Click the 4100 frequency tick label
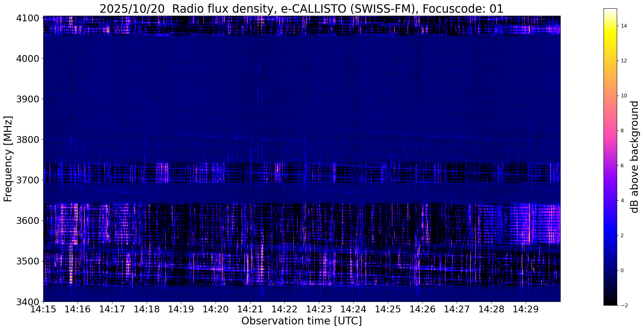 (28, 18)
